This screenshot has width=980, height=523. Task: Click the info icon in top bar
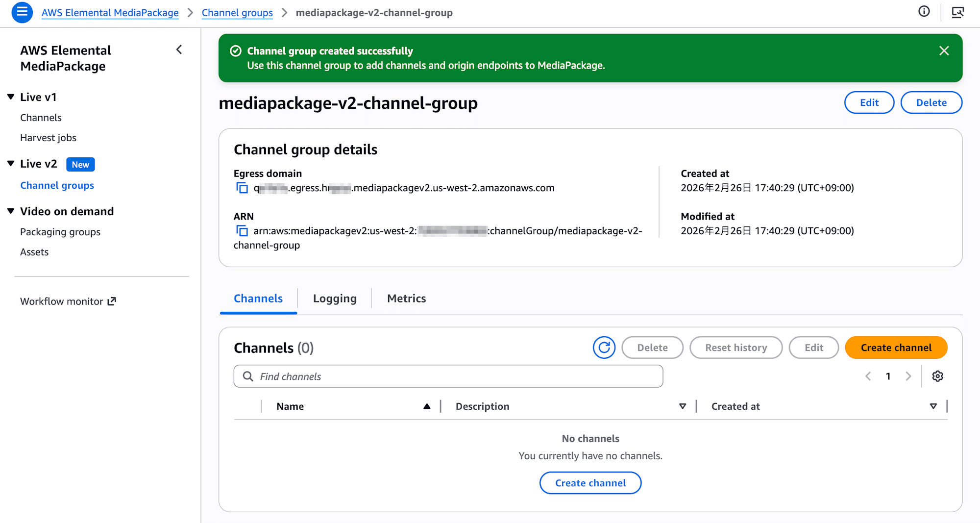(924, 12)
